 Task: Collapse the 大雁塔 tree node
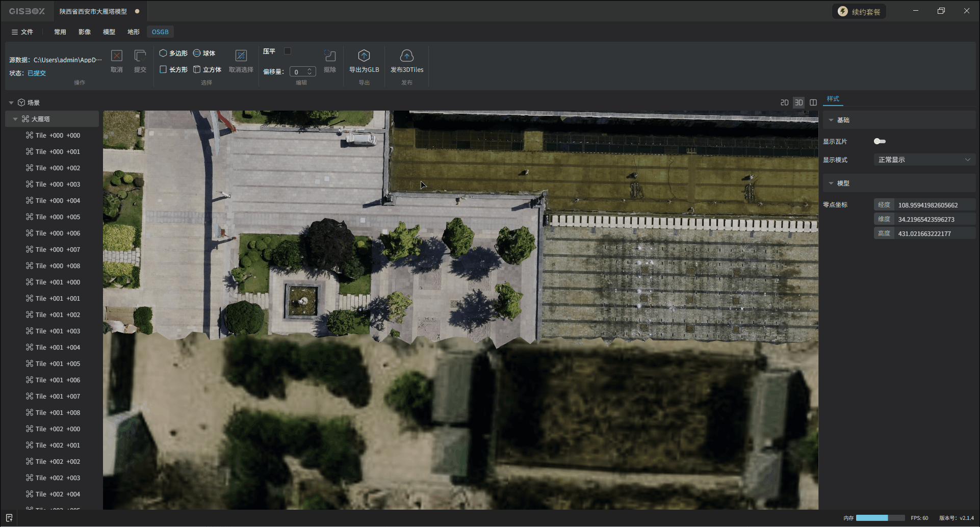pos(15,119)
